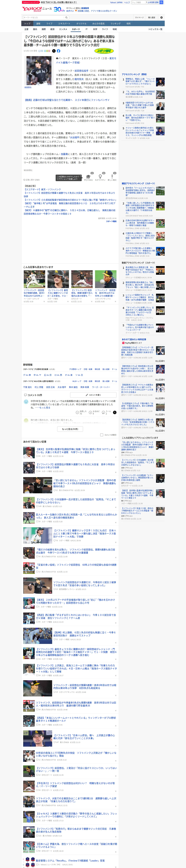
Task: Open the ランキング tab
Action: click(115, 24)
